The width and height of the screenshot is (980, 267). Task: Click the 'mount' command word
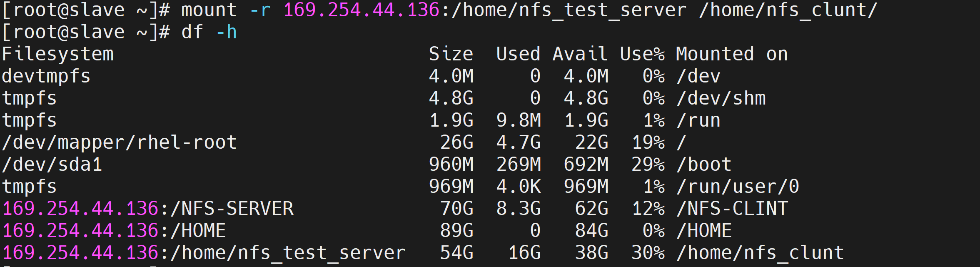pos(209,10)
